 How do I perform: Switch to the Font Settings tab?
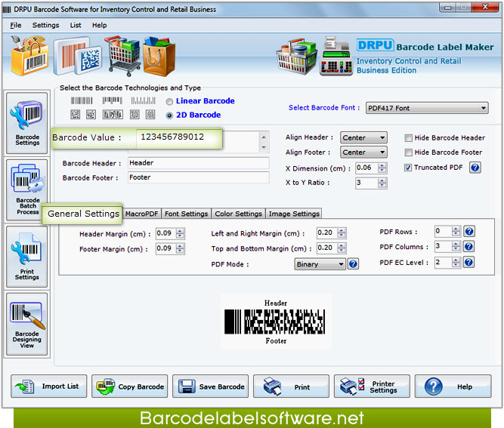coord(186,214)
